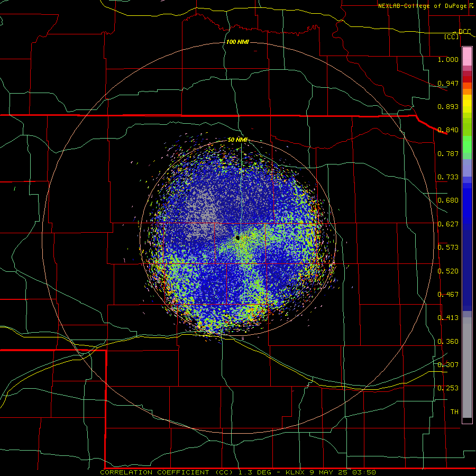This screenshot has height=476, width=476.
Task: Click the black radar site dot at the center
Action: pyautogui.click(x=237, y=237)
